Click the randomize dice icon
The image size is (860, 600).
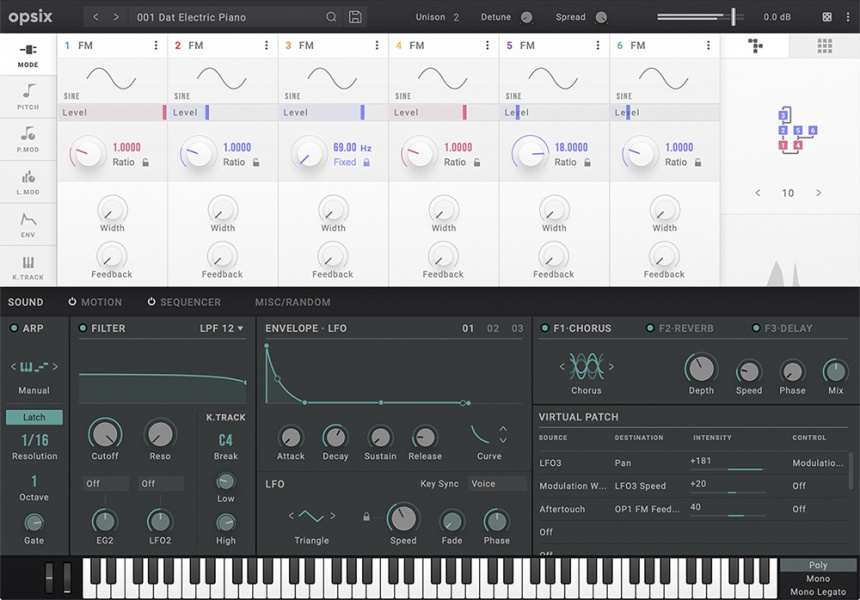coord(826,17)
